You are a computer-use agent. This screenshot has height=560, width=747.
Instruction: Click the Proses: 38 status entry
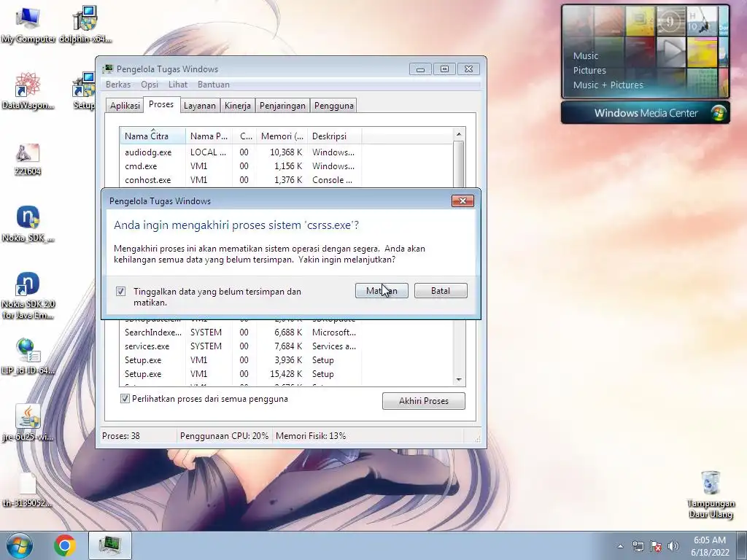tap(121, 436)
